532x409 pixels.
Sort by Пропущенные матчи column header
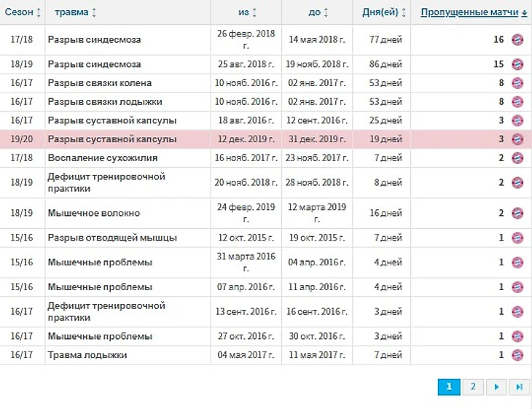point(474,12)
